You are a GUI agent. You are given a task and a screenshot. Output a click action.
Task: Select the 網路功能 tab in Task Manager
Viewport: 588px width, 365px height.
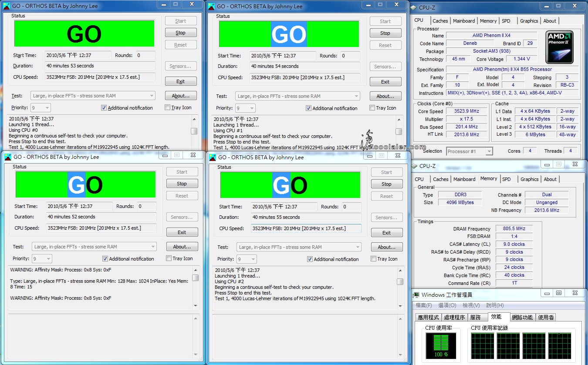tap(522, 318)
